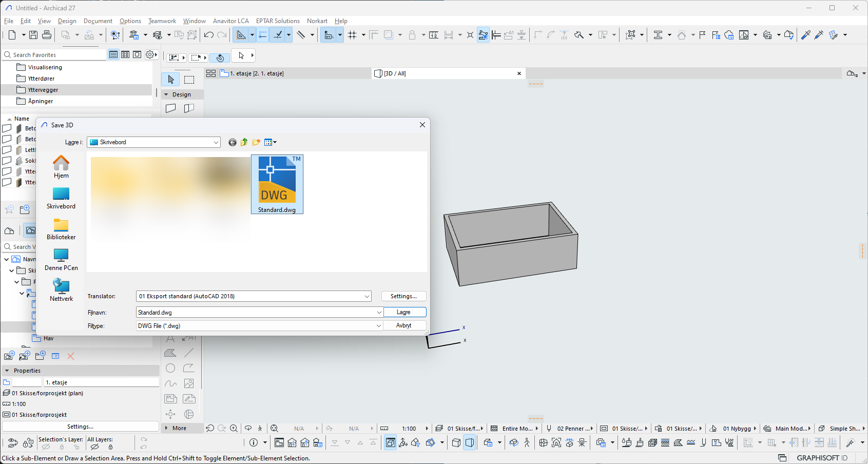Click the Undo icon in the toolbar
Viewport: 868px width, 464px height.
click(x=208, y=35)
